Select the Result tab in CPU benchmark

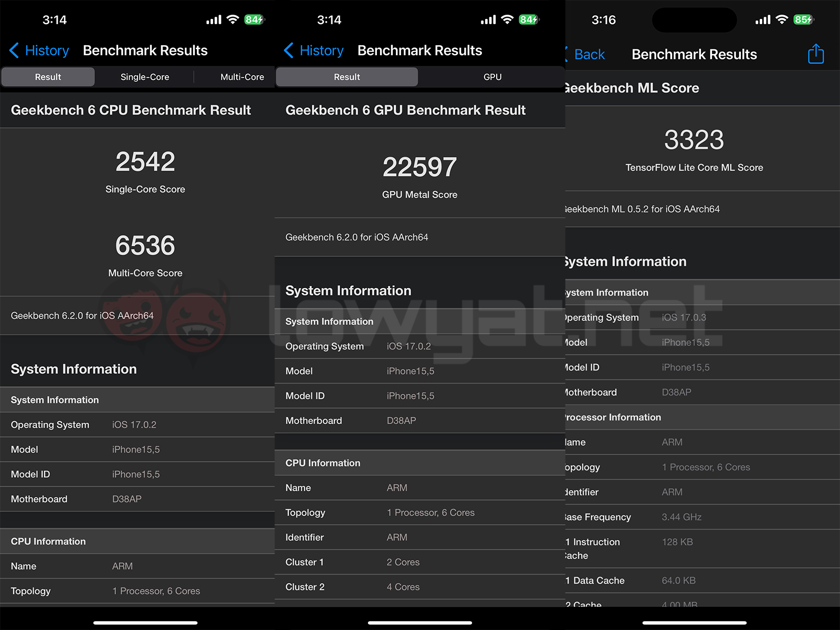(48, 77)
